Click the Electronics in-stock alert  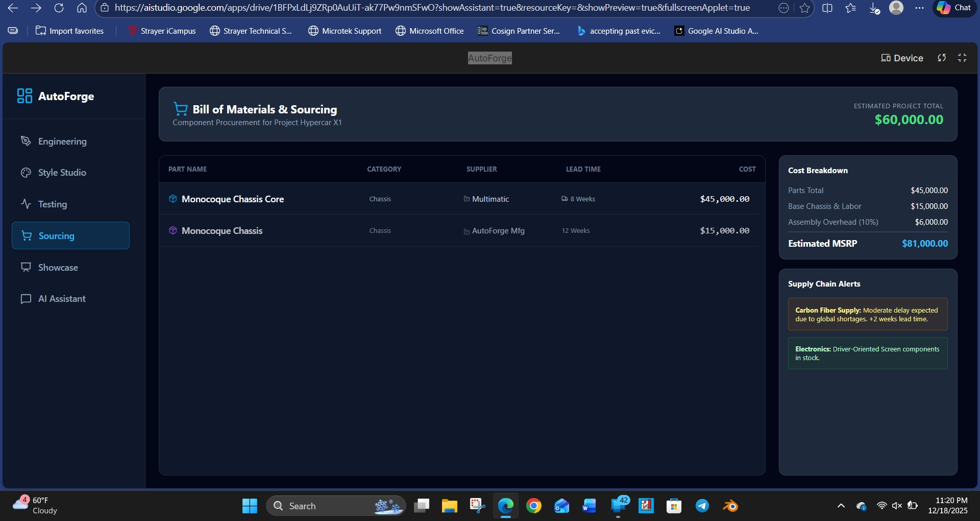pos(867,353)
